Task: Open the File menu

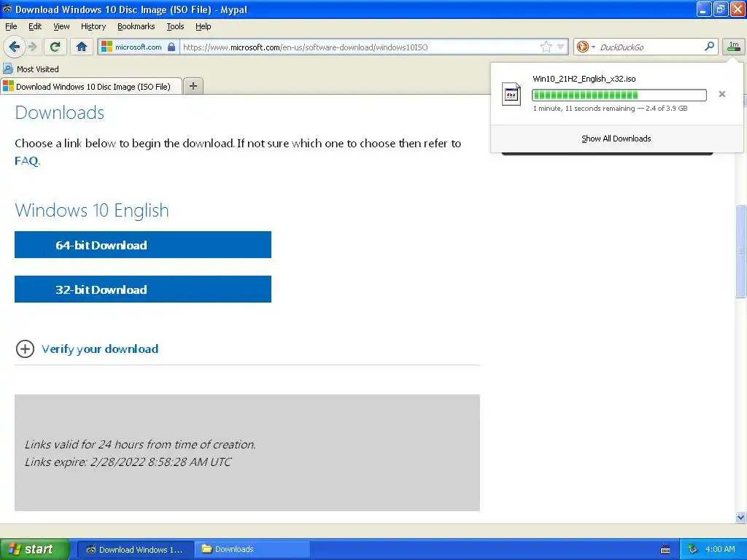Action: (11, 26)
